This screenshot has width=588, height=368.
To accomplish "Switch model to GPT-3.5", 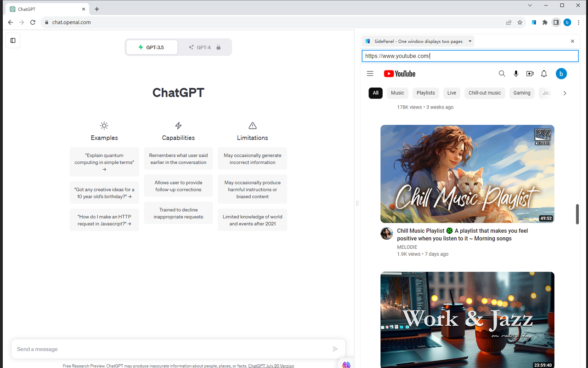I will [x=152, y=47].
